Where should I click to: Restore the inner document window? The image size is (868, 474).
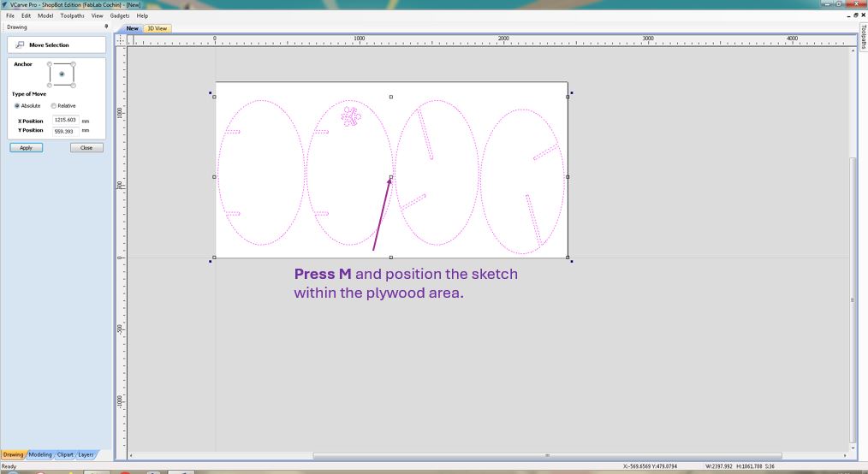[856, 15]
